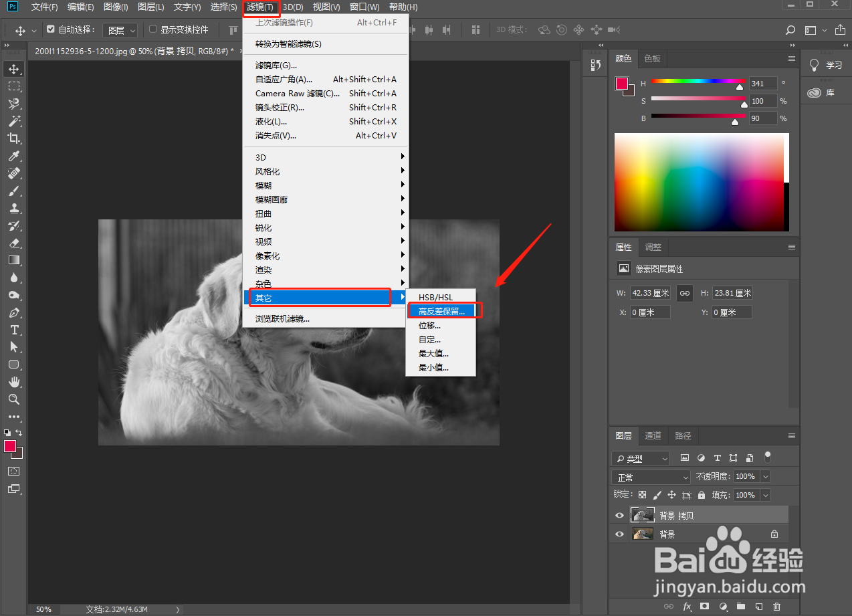Open the 图像(I) menu
The height and width of the screenshot is (616, 852).
[116, 7]
